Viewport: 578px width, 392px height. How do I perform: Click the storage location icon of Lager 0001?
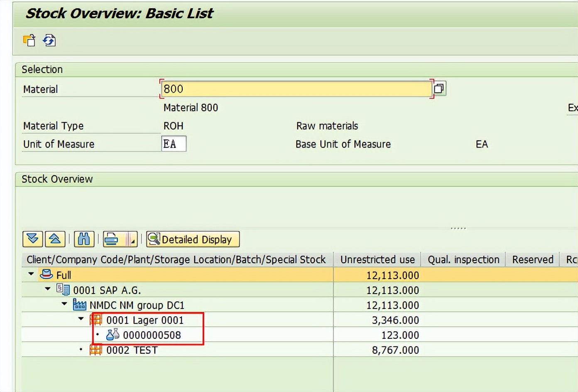tap(96, 320)
